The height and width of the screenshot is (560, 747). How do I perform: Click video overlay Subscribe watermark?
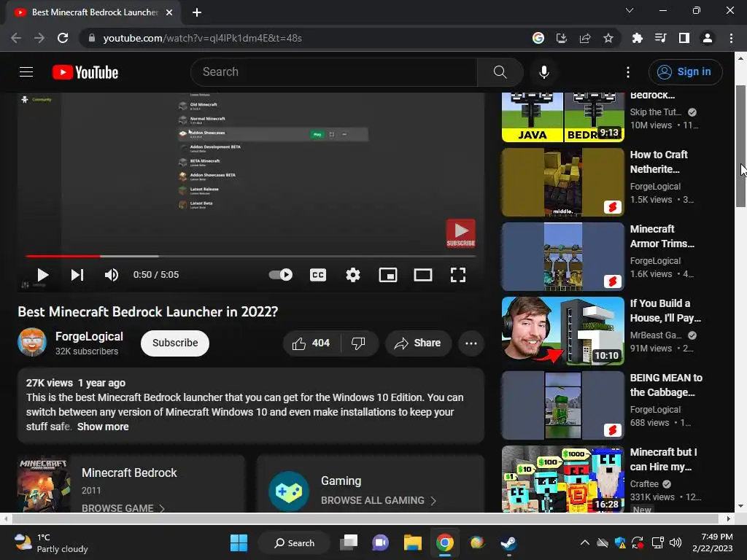click(460, 233)
